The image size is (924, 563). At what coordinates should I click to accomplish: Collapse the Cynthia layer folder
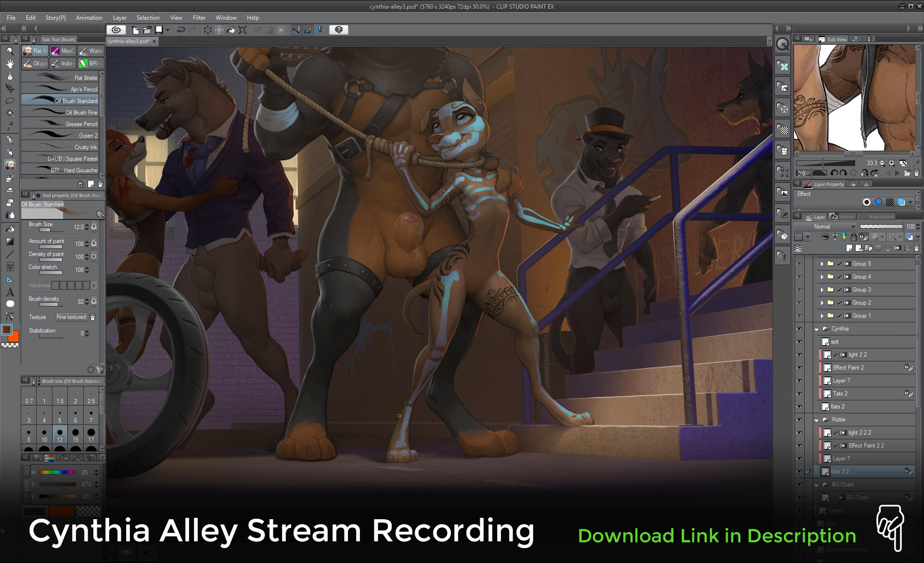tap(817, 329)
